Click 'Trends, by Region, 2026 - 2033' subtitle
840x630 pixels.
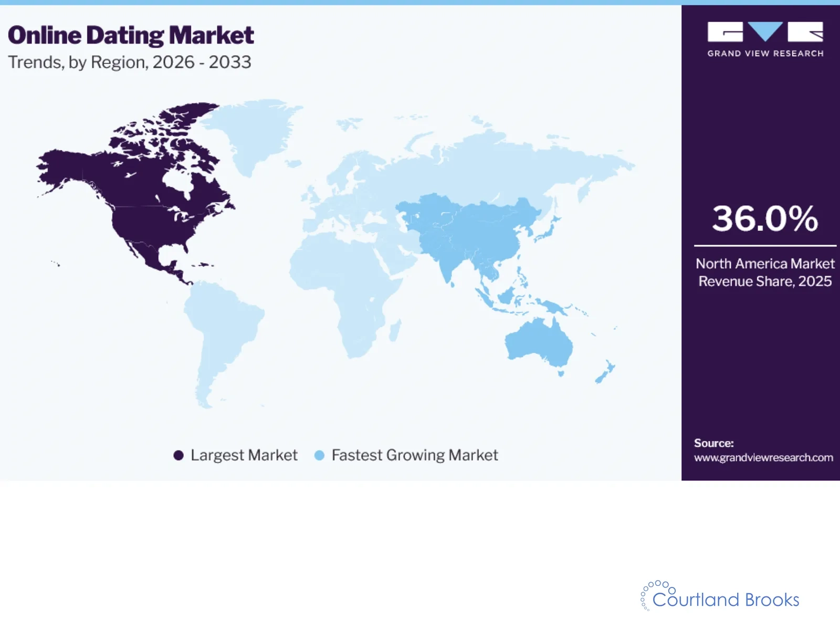click(130, 62)
